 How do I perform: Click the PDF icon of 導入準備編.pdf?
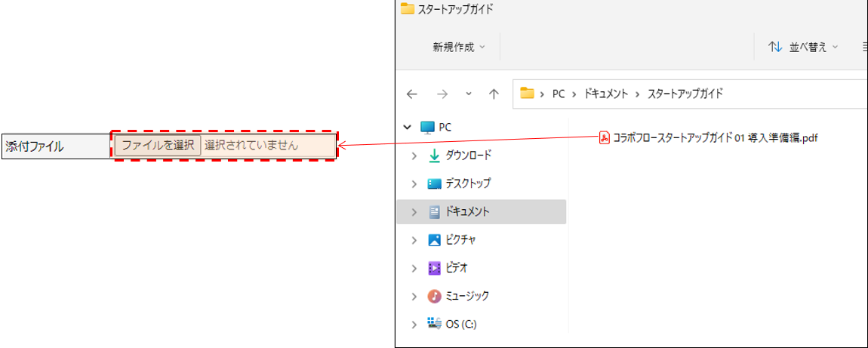(x=605, y=137)
